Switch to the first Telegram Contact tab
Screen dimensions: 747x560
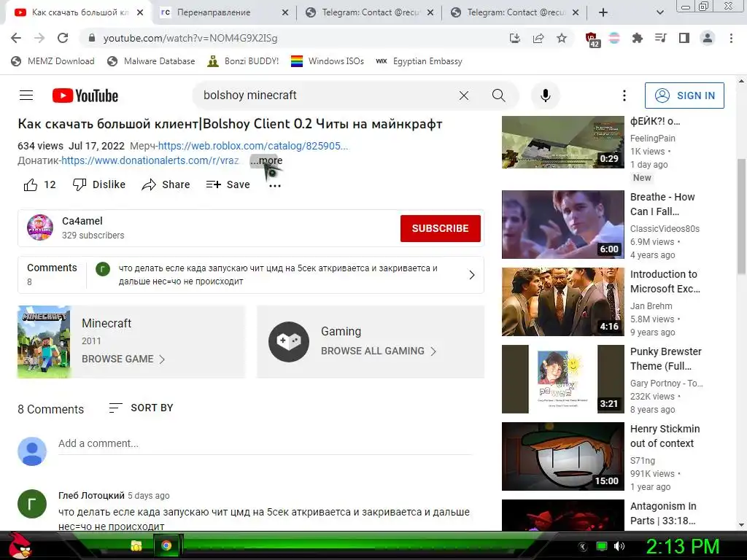370,12
